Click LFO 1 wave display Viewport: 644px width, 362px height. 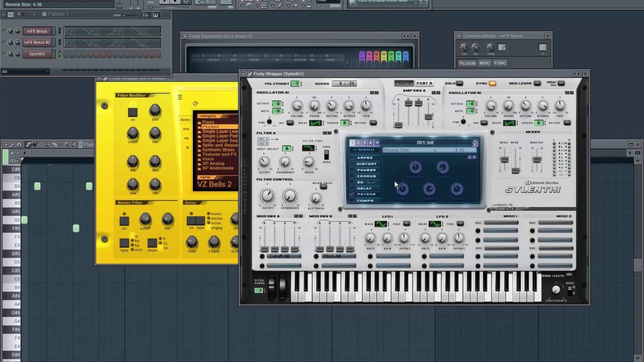pyautogui.click(x=381, y=224)
